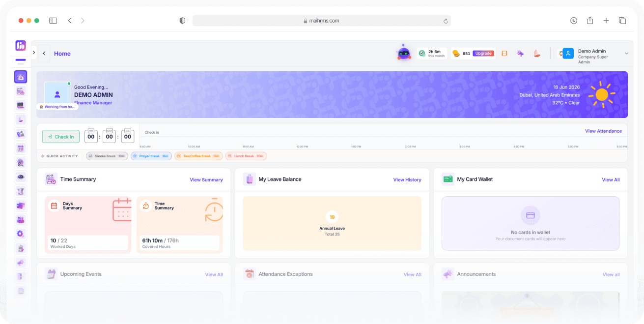Image resolution: width=644 pixels, height=324 pixels.
Task: Click the maihrms.com address bar
Action: pyautogui.click(x=322, y=21)
